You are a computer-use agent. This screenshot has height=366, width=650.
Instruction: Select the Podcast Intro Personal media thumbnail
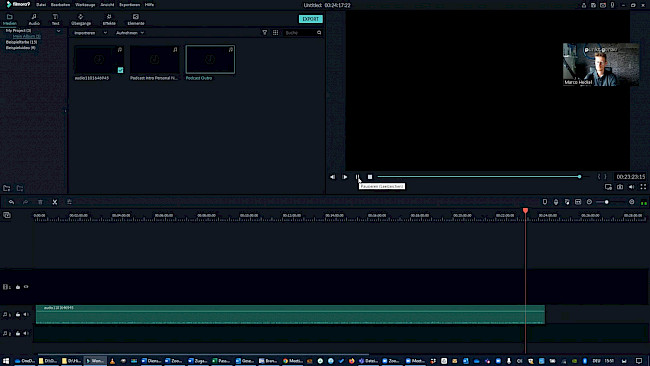[155, 60]
